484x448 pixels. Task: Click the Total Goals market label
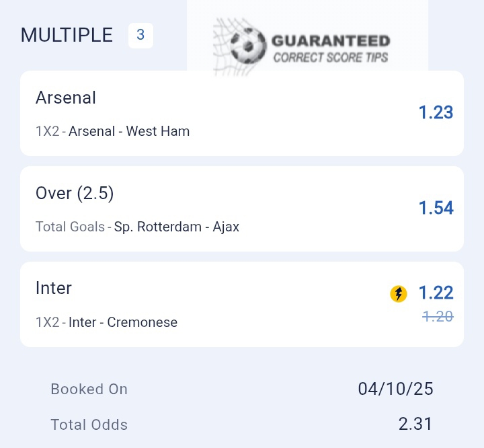(69, 227)
